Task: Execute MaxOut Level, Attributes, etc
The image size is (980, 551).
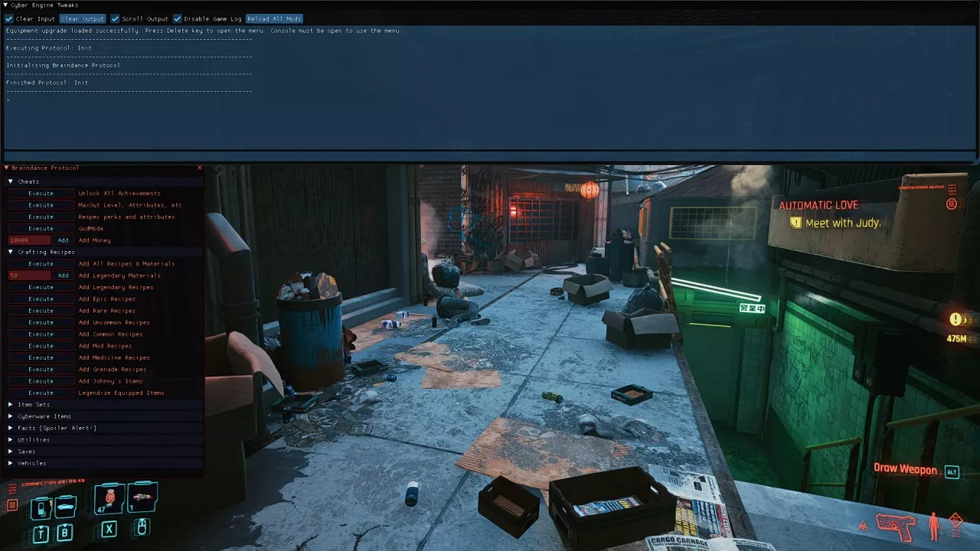Action: [41, 205]
